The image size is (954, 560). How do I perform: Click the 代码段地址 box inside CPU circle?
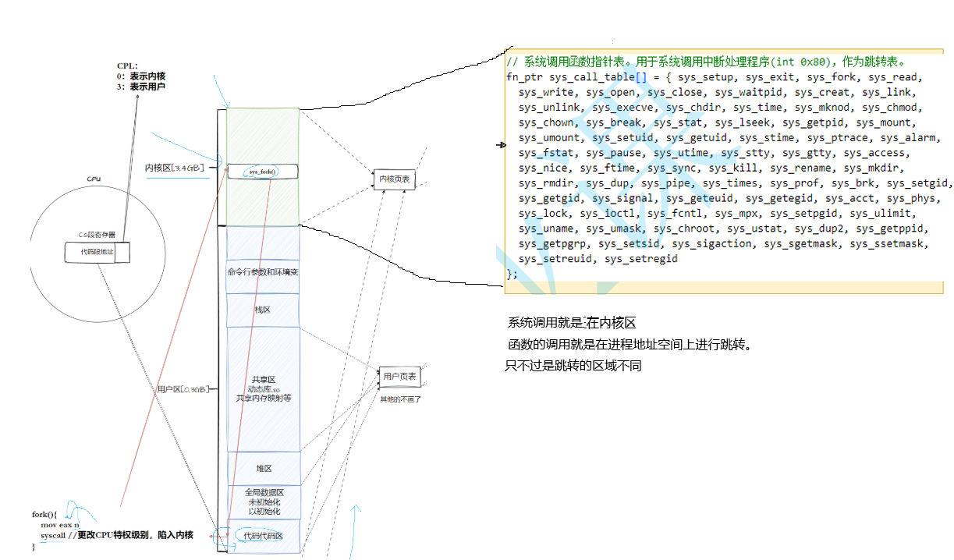[x=97, y=253]
